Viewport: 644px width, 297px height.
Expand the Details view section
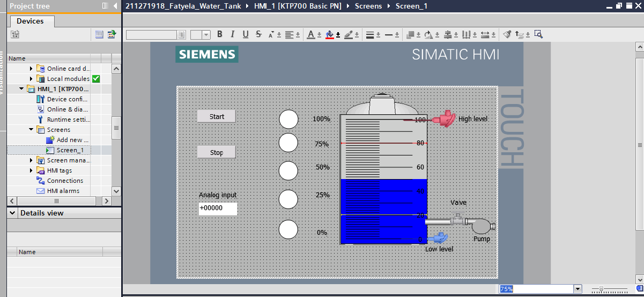[12, 213]
